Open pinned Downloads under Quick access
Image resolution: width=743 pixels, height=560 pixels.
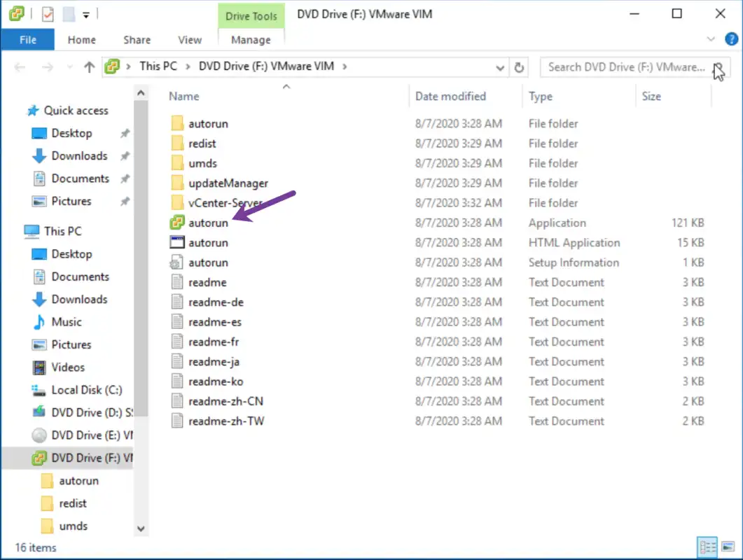(x=79, y=156)
